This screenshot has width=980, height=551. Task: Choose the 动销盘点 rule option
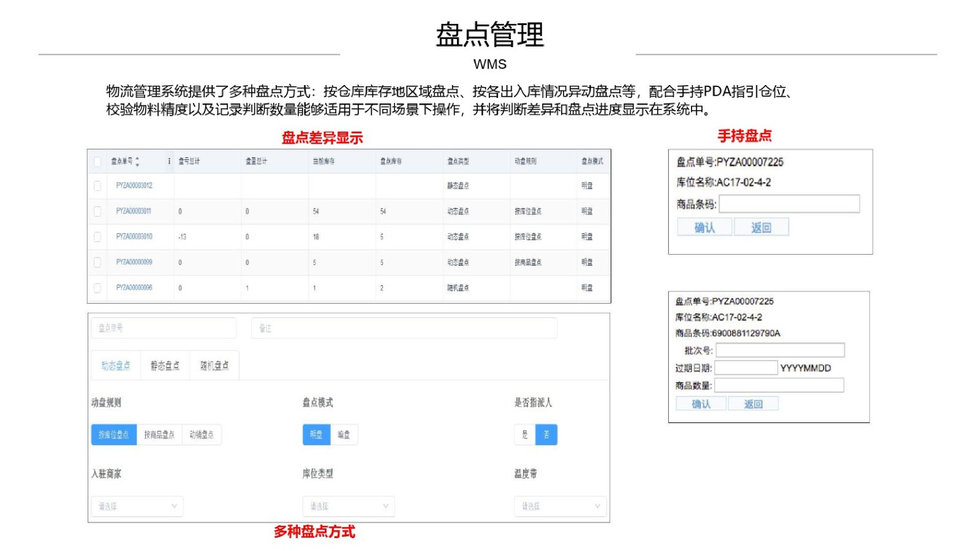pos(202,435)
